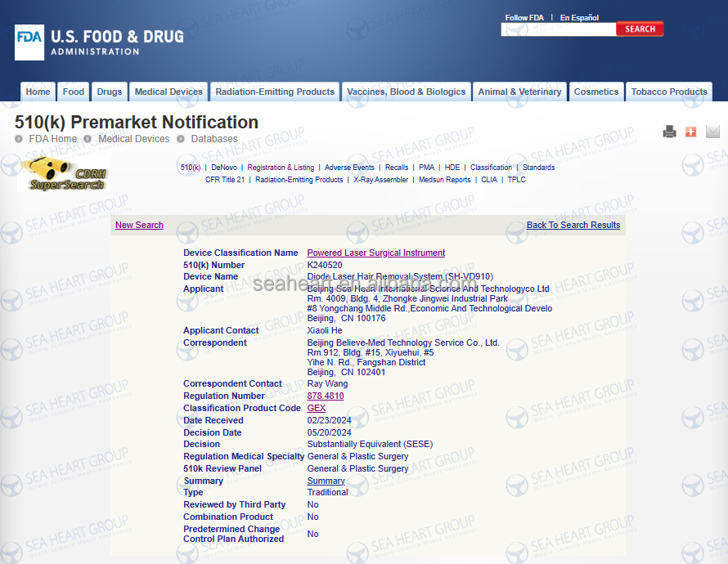Click the Traditional type value
Screen dimensions: 728x564
click(x=327, y=493)
